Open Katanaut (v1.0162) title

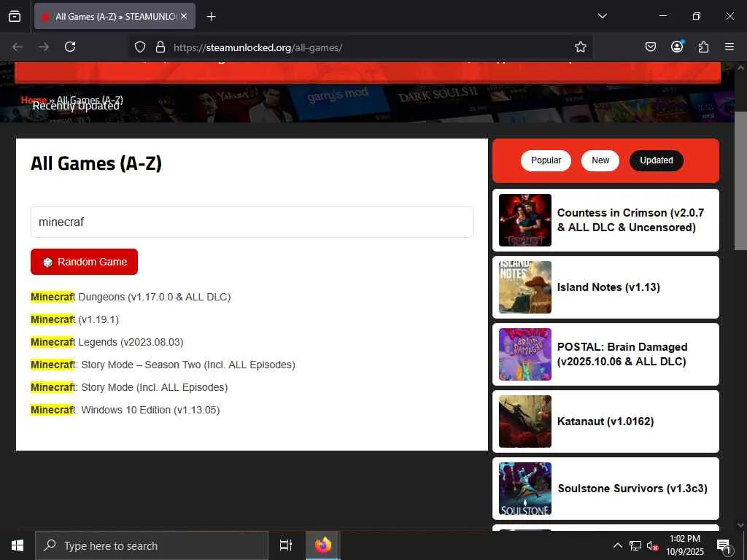[605, 421]
